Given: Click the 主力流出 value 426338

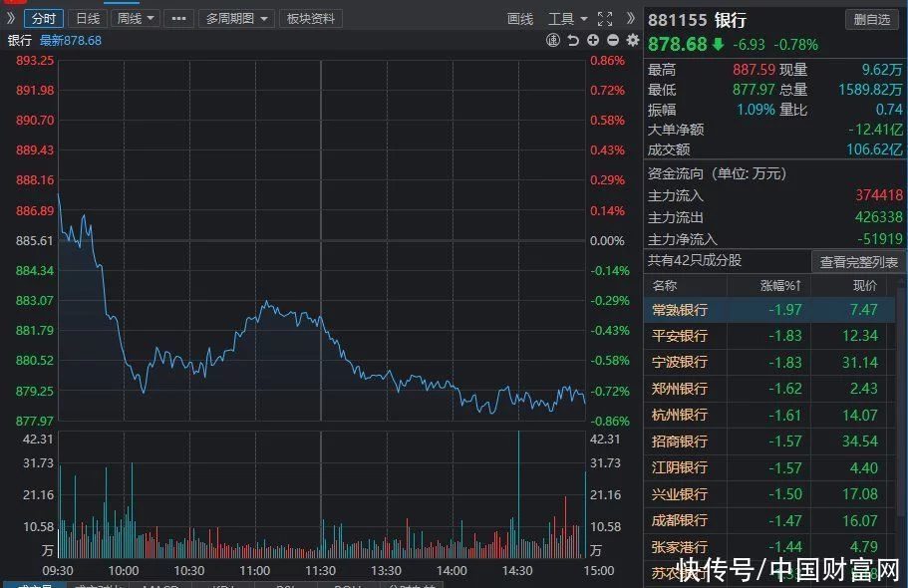Looking at the screenshot, I should [879, 217].
